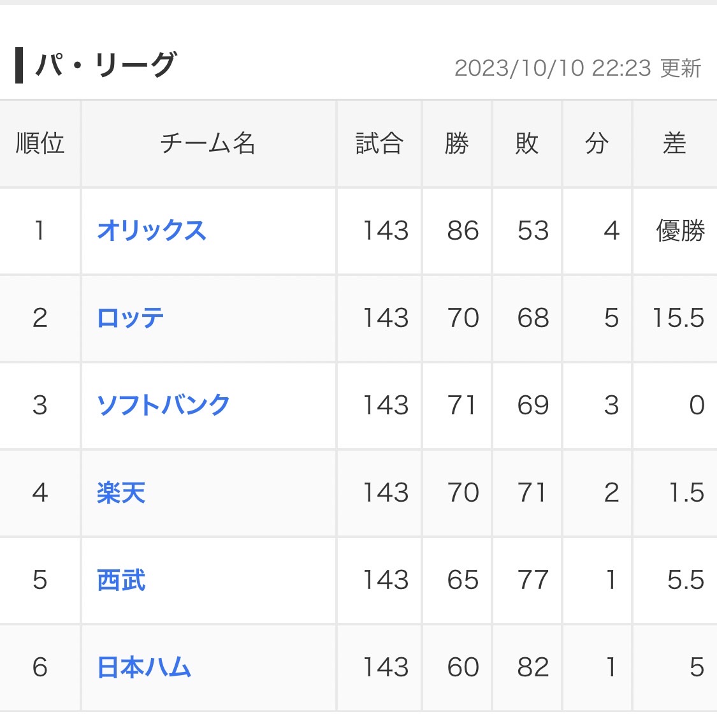Click the チーム名 column header
The height and width of the screenshot is (728, 717).
pyautogui.click(x=208, y=143)
